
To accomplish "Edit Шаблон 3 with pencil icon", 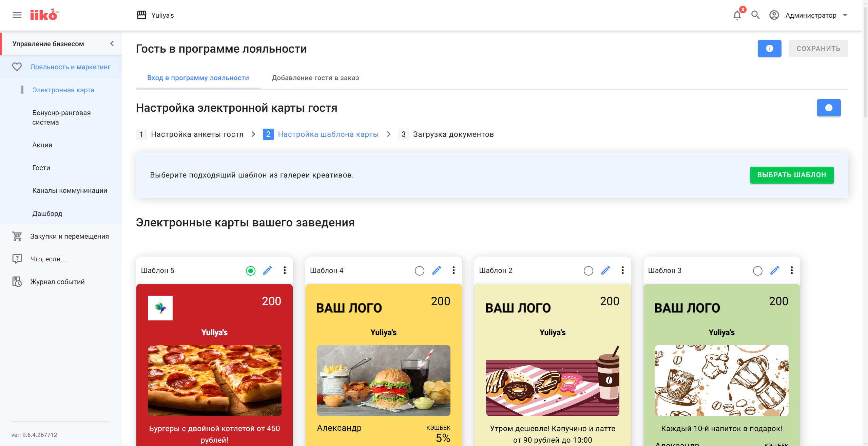I will [775, 271].
